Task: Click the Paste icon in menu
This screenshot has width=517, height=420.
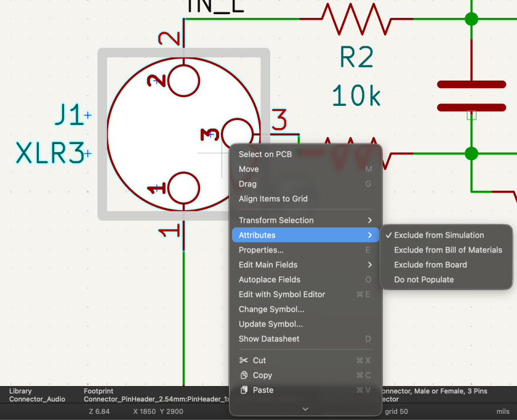Action: [244, 390]
